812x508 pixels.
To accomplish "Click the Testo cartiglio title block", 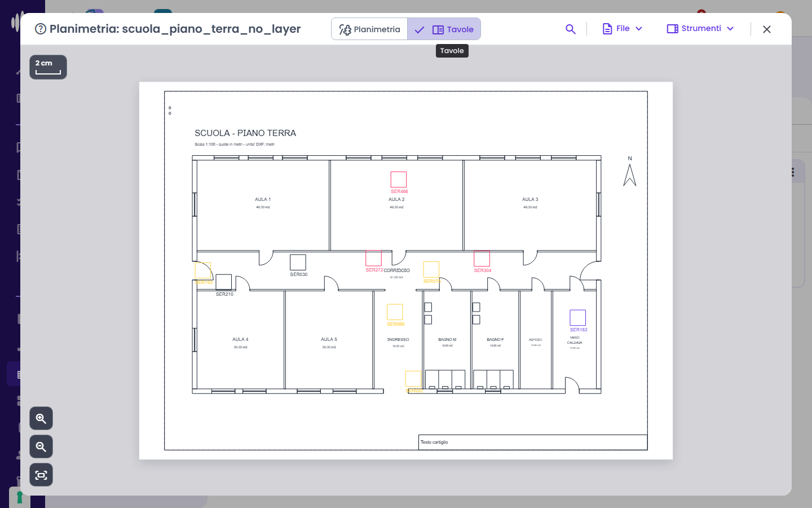I will (x=533, y=442).
